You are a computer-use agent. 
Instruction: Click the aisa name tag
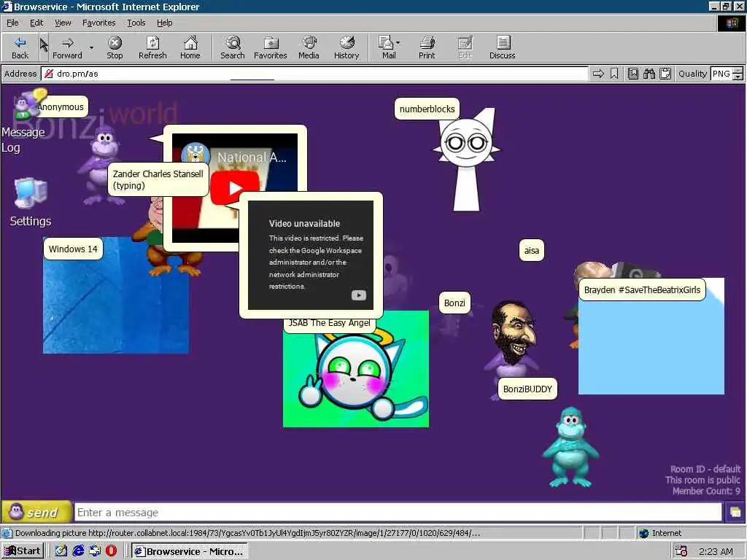(531, 251)
